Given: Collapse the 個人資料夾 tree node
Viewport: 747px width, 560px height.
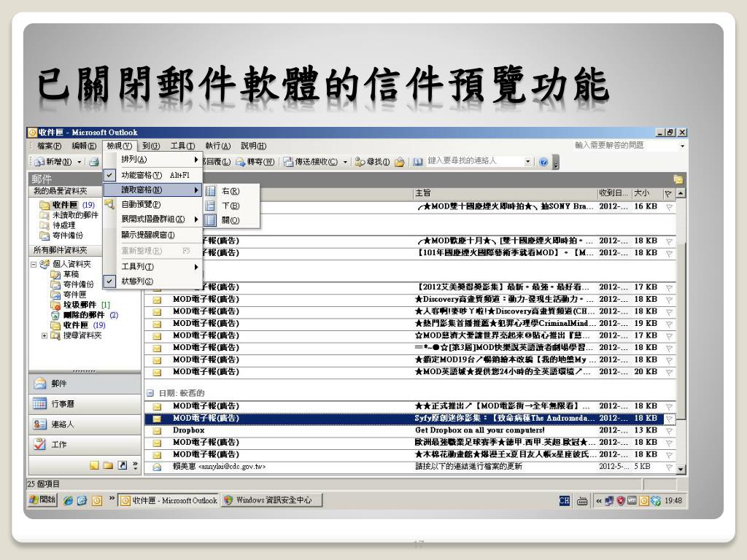Looking at the screenshot, I should tap(34, 264).
